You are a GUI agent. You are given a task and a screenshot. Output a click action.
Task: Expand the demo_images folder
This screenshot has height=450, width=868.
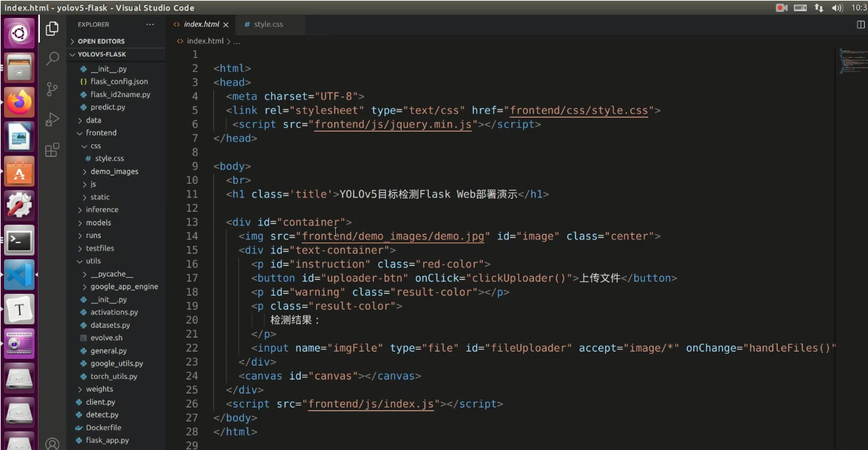116,171
